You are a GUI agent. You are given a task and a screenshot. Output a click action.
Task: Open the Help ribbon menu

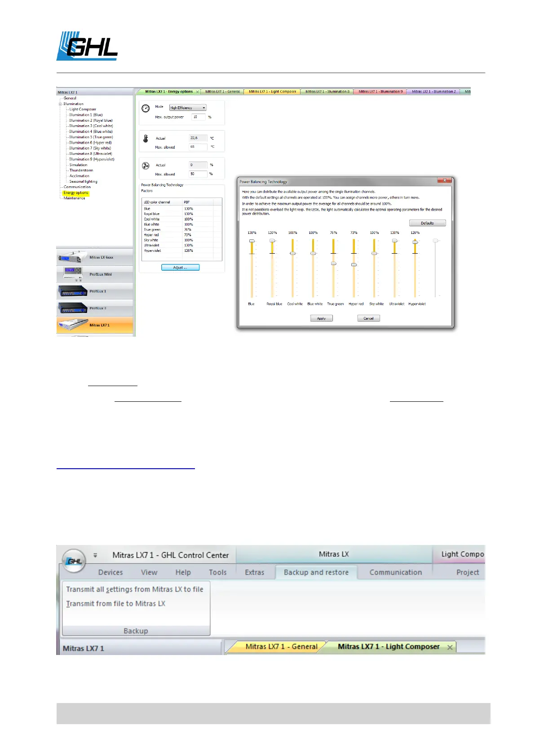(x=183, y=572)
